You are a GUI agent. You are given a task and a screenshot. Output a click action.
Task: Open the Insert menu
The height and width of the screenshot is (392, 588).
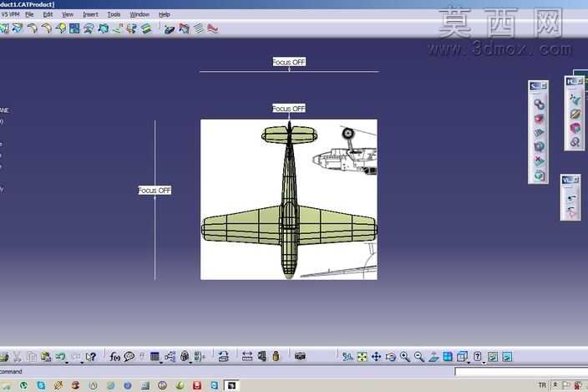pos(90,14)
